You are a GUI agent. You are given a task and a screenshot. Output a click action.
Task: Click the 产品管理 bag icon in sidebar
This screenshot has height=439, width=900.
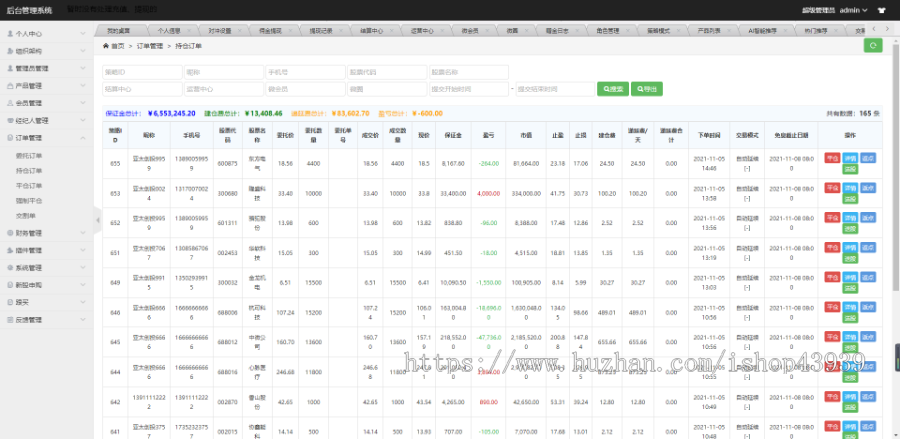(x=10, y=86)
